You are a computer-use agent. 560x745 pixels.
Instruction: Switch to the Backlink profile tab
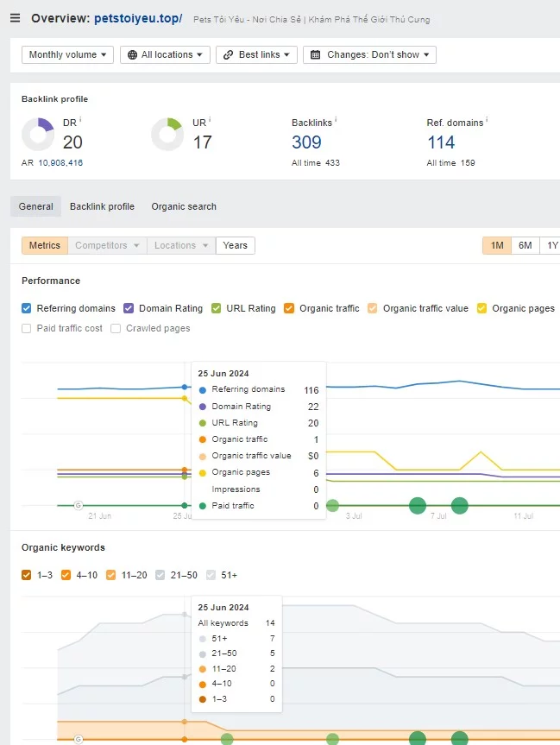click(102, 206)
